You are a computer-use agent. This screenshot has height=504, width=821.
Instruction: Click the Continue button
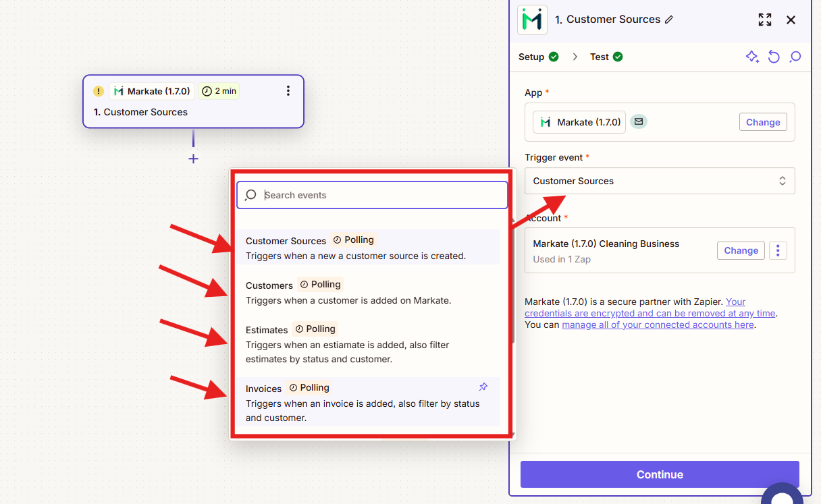pyautogui.click(x=660, y=474)
